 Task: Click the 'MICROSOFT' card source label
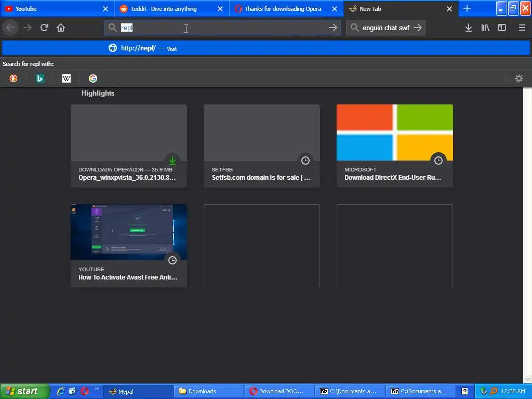click(361, 170)
